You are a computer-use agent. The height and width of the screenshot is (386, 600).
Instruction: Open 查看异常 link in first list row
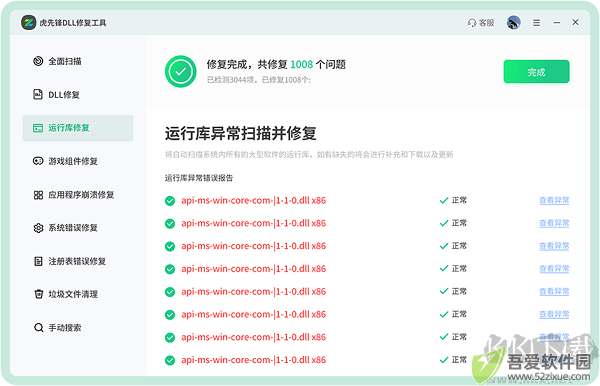pos(554,200)
